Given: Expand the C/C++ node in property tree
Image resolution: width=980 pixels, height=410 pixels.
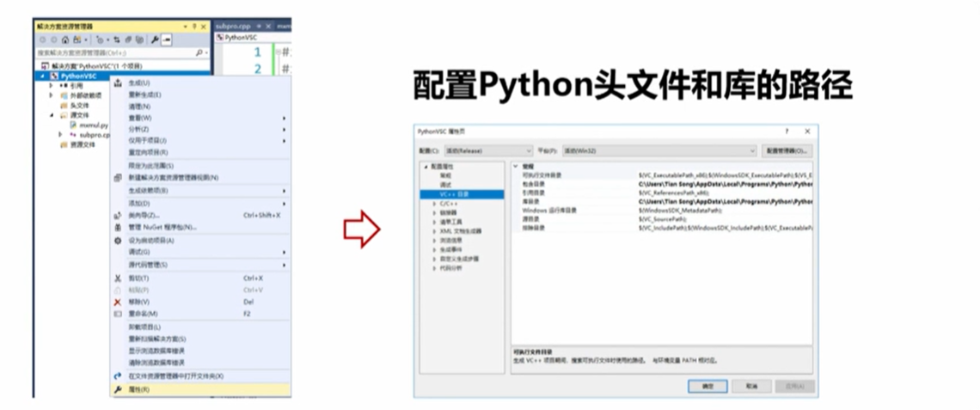Looking at the screenshot, I should (435, 204).
